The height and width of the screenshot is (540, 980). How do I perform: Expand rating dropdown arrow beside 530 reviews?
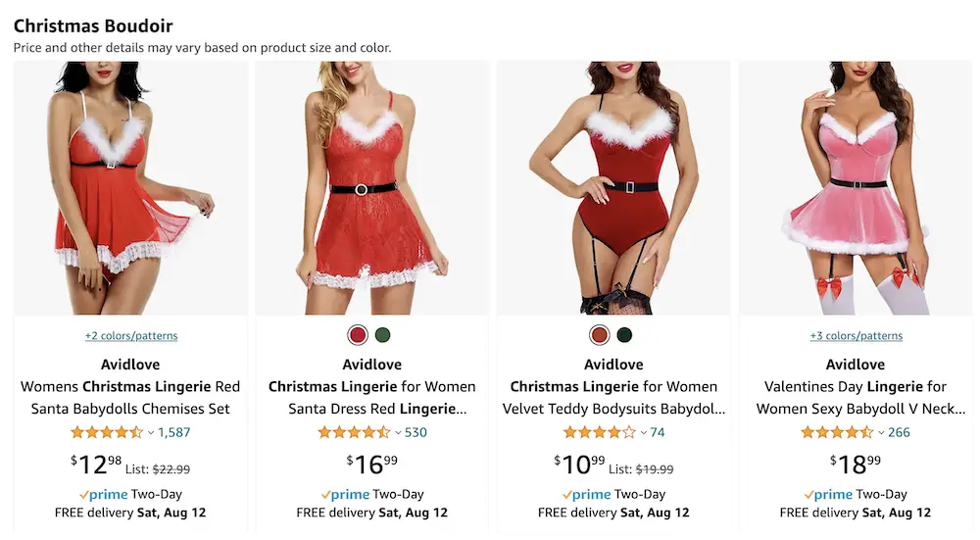(398, 432)
